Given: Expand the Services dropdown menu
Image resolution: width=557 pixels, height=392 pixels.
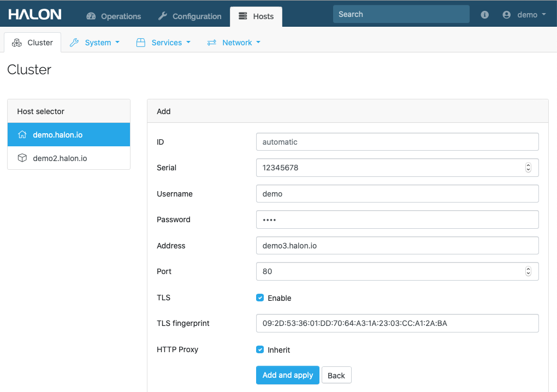Looking at the screenshot, I should point(164,43).
